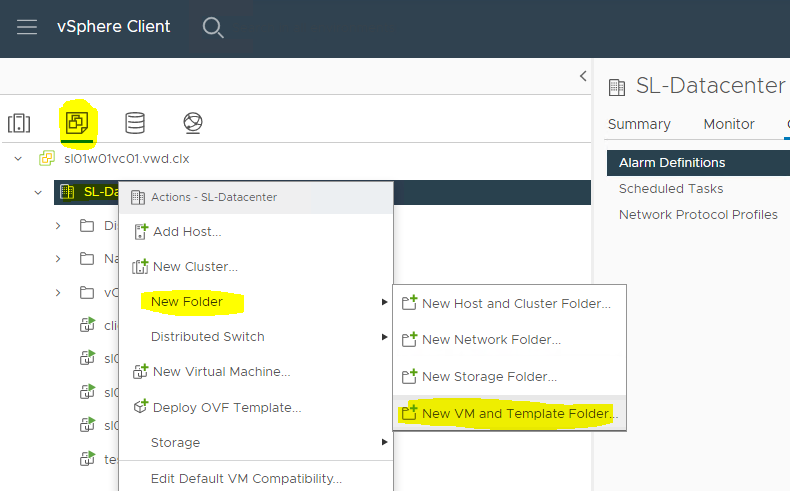Viewport: 790px width, 491px height.
Task: Open the Storage submenu arrow
Action: (x=384, y=442)
